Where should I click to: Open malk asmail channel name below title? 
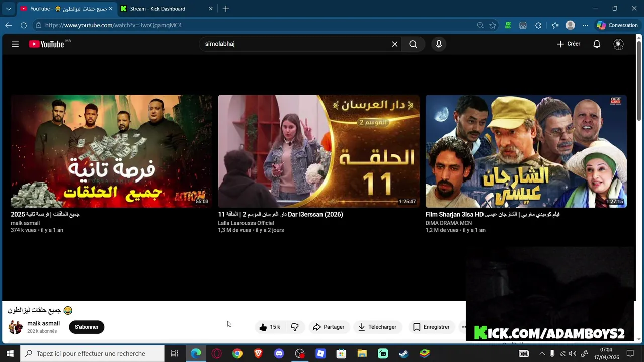(x=43, y=323)
